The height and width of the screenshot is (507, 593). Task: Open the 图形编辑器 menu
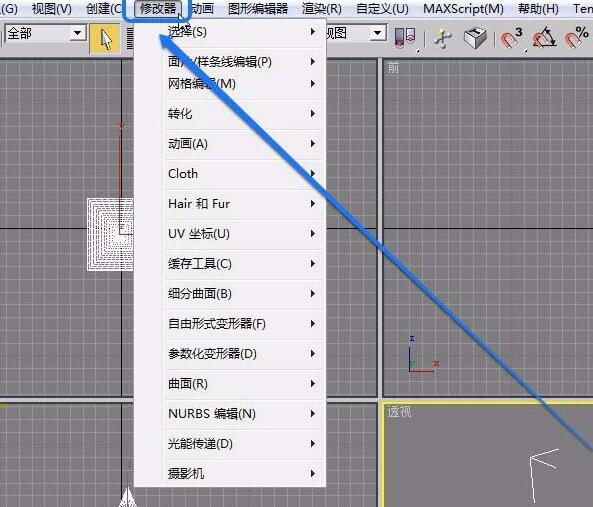tap(258, 8)
